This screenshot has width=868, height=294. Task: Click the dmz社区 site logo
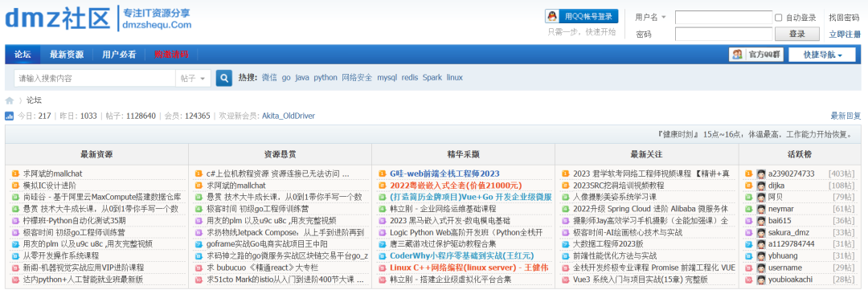(99, 18)
